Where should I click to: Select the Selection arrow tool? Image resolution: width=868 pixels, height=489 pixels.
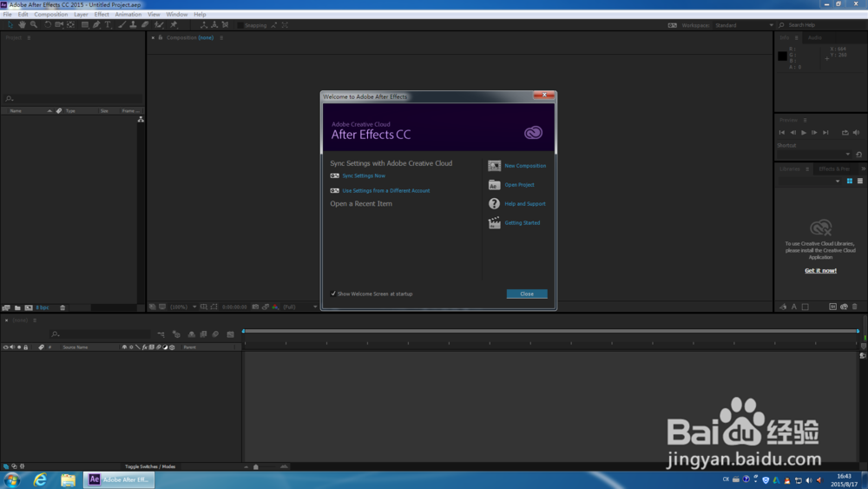pyautogui.click(x=10, y=25)
